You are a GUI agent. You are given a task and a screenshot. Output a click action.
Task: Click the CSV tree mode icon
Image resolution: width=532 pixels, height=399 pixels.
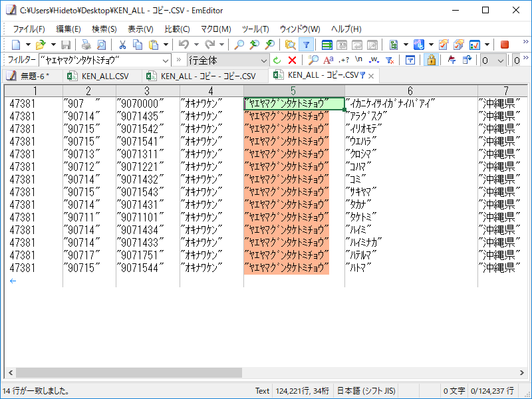(x=394, y=45)
